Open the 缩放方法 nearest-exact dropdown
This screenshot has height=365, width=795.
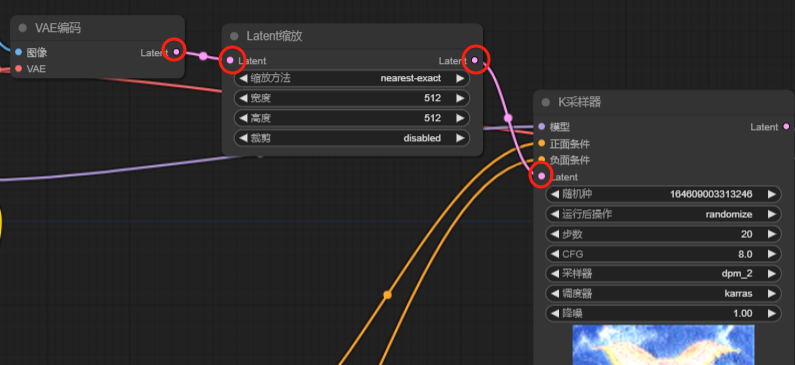pos(351,79)
